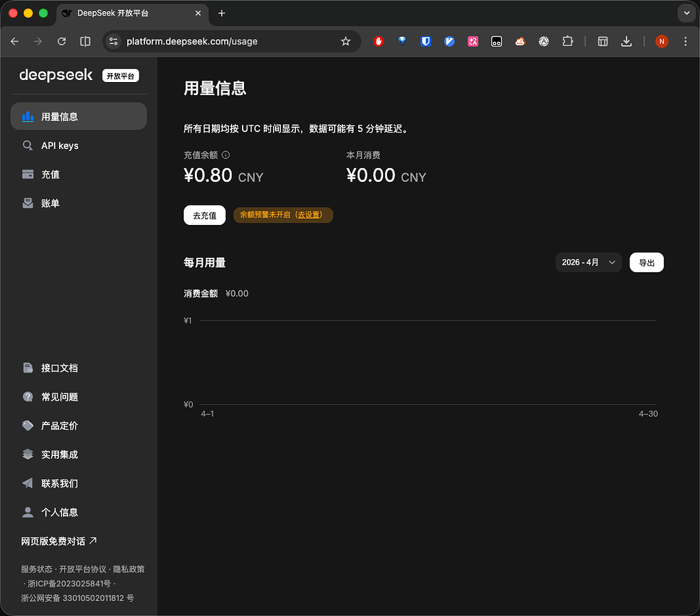Viewport: 700px width, 616px height.
Task: Open the red stop-hand extension
Action: 379,42
